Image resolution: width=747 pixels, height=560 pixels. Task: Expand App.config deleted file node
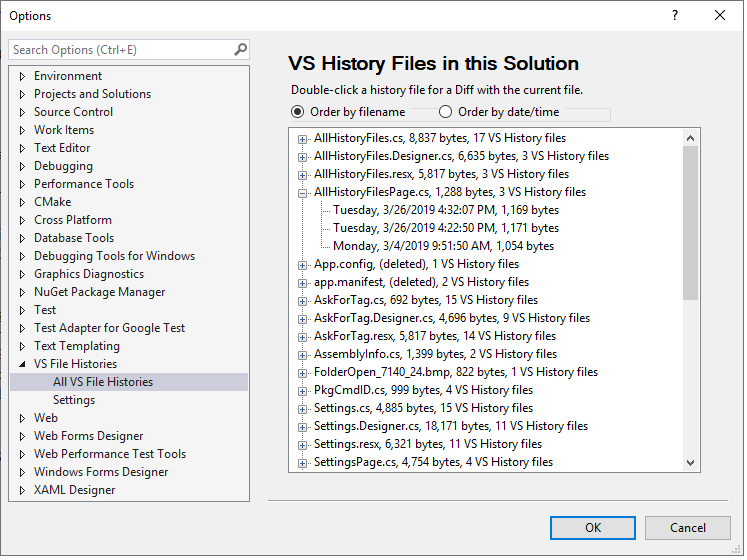coord(302,265)
